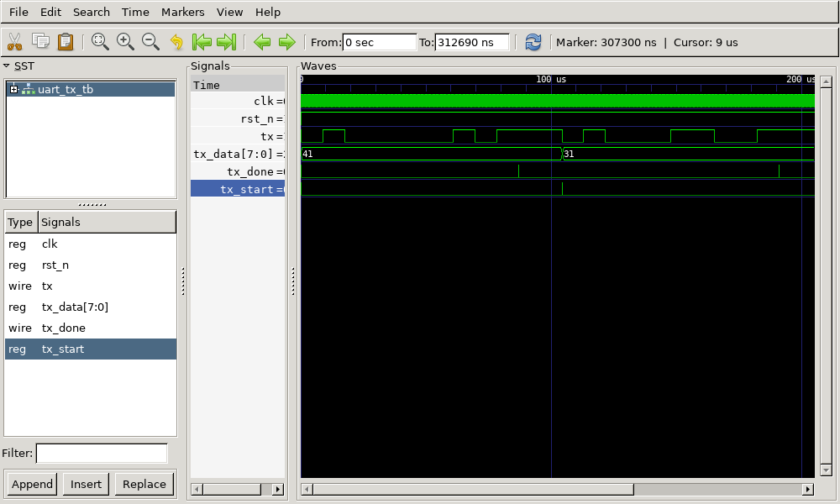Find next edge with right green arrow
The image size is (840, 504).
pyautogui.click(x=287, y=42)
